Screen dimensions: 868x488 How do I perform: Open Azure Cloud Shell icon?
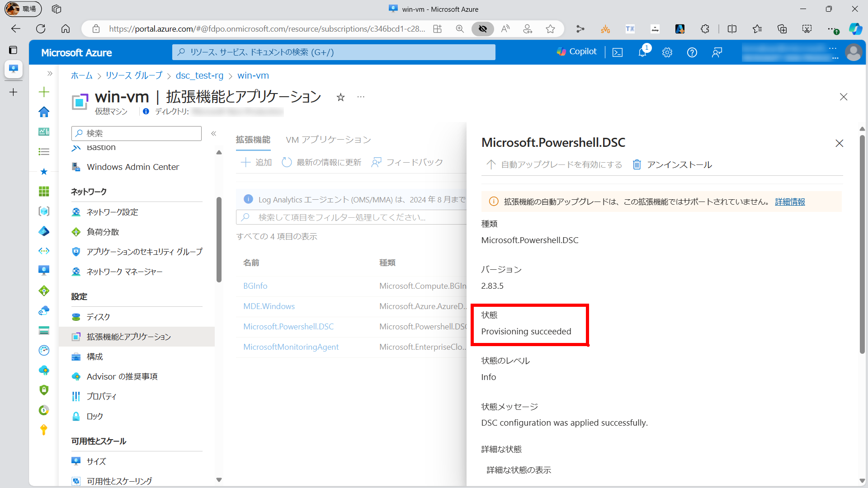click(618, 52)
